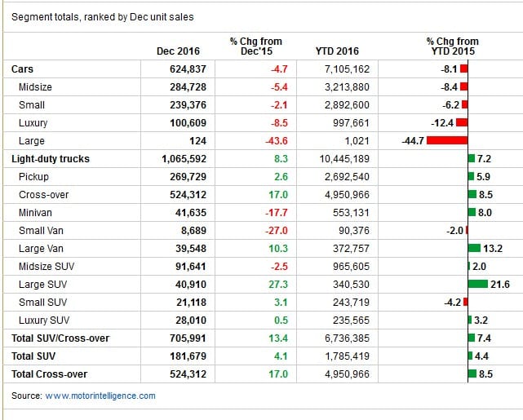
Task: Click the Dec 2016 column header
Action: [178, 51]
